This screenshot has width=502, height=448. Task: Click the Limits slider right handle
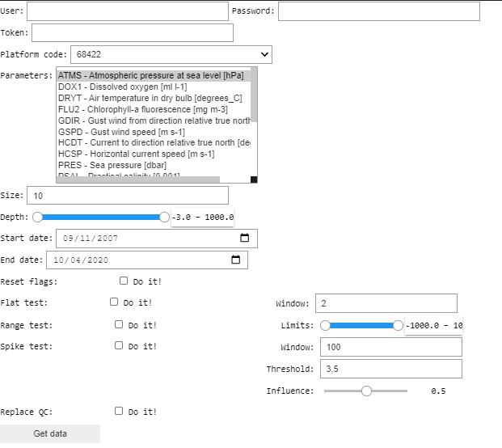click(398, 326)
